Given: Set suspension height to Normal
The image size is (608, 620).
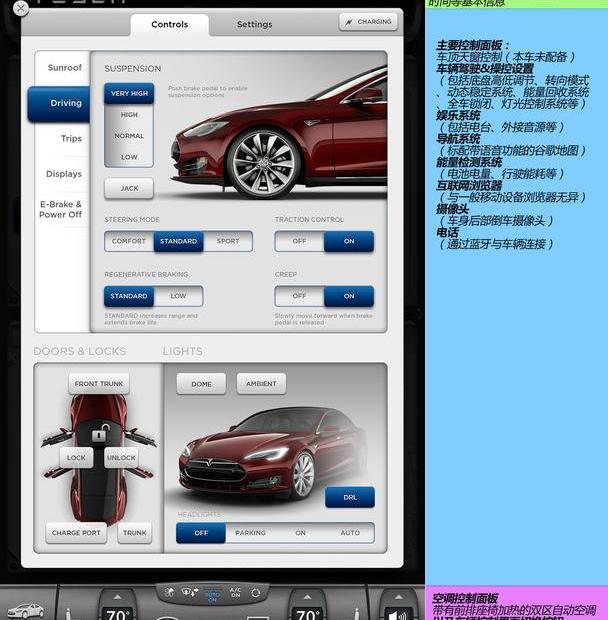Looking at the screenshot, I should (129, 136).
